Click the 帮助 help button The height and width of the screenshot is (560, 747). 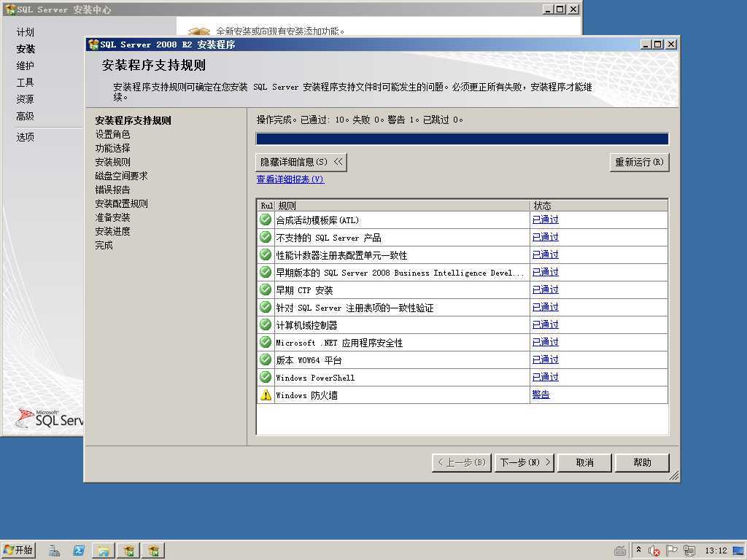pyautogui.click(x=642, y=462)
